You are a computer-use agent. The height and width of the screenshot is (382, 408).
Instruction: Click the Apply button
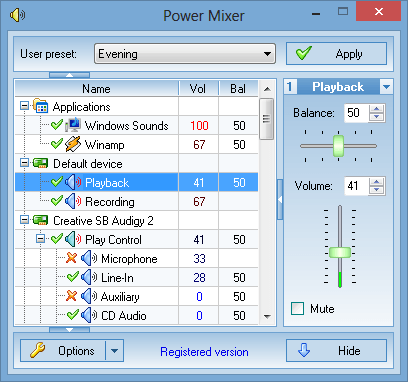pos(336,53)
